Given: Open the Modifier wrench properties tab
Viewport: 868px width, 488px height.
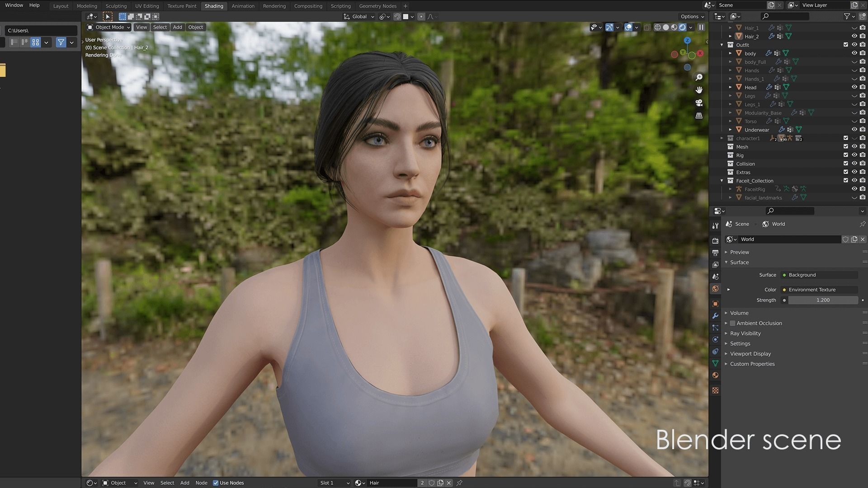Looking at the screenshot, I should click(x=715, y=316).
